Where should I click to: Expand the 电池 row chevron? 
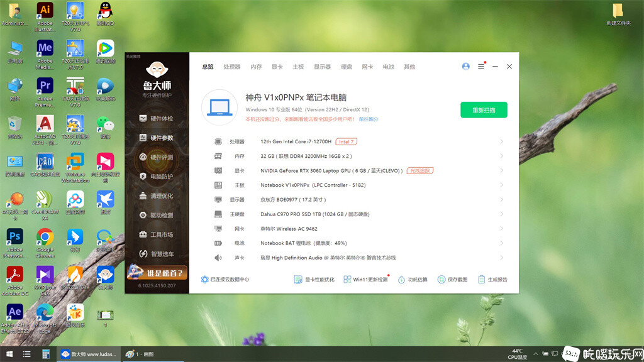pos(501,243)
